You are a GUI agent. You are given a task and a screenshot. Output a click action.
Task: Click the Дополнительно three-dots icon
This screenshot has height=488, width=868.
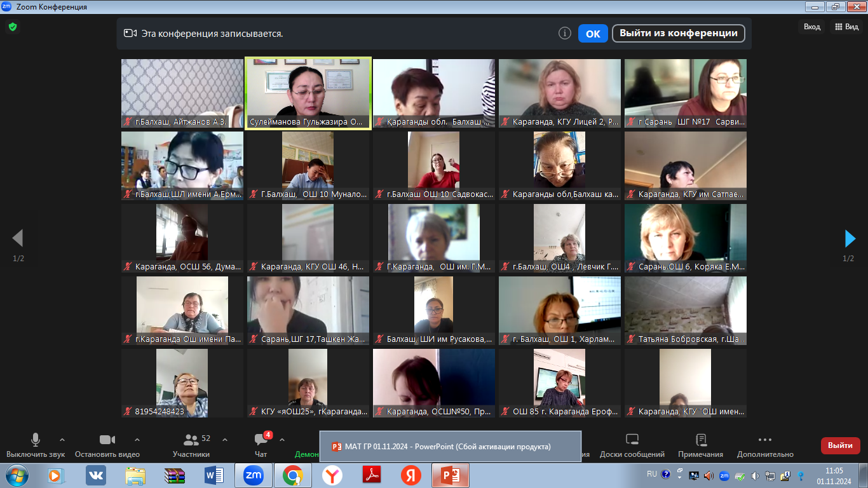coord(765,440)
